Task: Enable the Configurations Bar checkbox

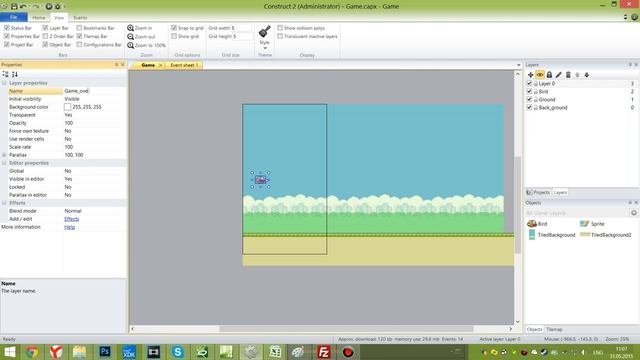Action: point(79,44)
